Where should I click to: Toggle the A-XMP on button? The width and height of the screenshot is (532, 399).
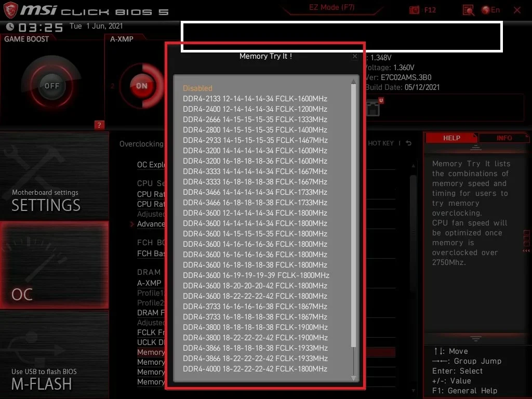[141, 86]
